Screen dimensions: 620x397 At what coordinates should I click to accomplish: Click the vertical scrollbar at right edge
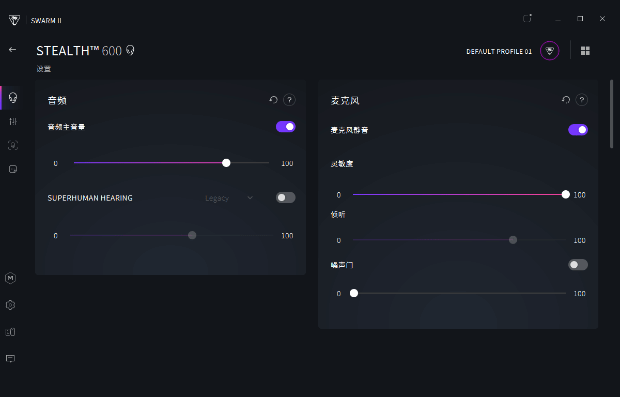tap(611, 114)
